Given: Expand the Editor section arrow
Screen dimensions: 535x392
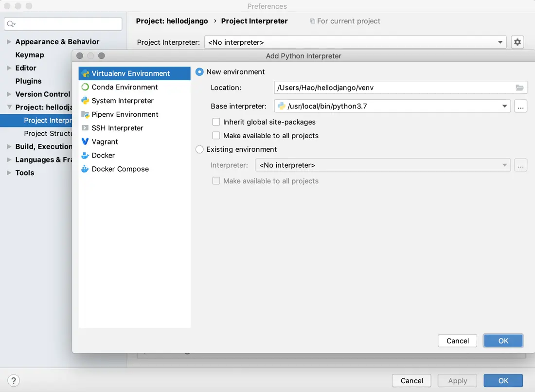Looking at the screenshot, I should pos(9,68).
